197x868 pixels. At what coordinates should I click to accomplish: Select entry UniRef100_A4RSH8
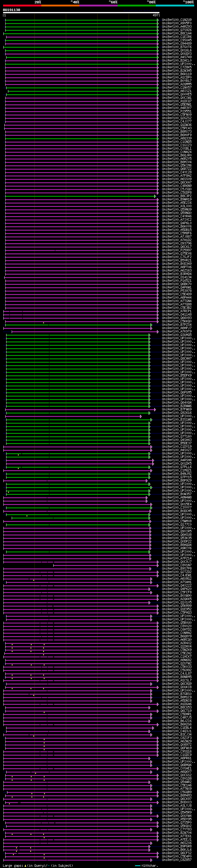(177, 460)
